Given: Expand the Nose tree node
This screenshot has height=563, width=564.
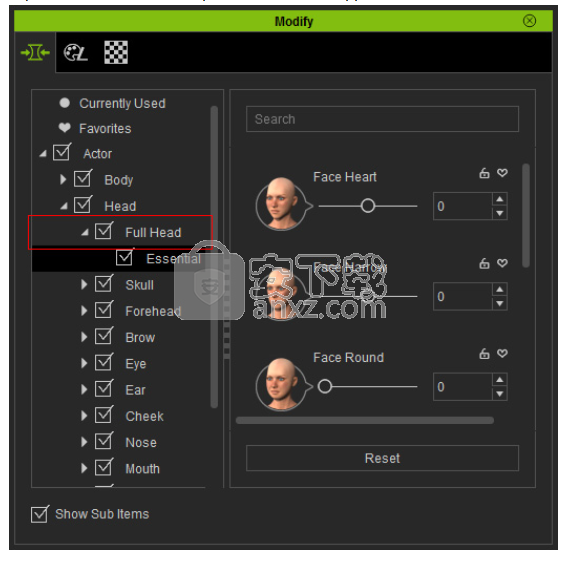Looking at the screenshot, I should 84,442.
